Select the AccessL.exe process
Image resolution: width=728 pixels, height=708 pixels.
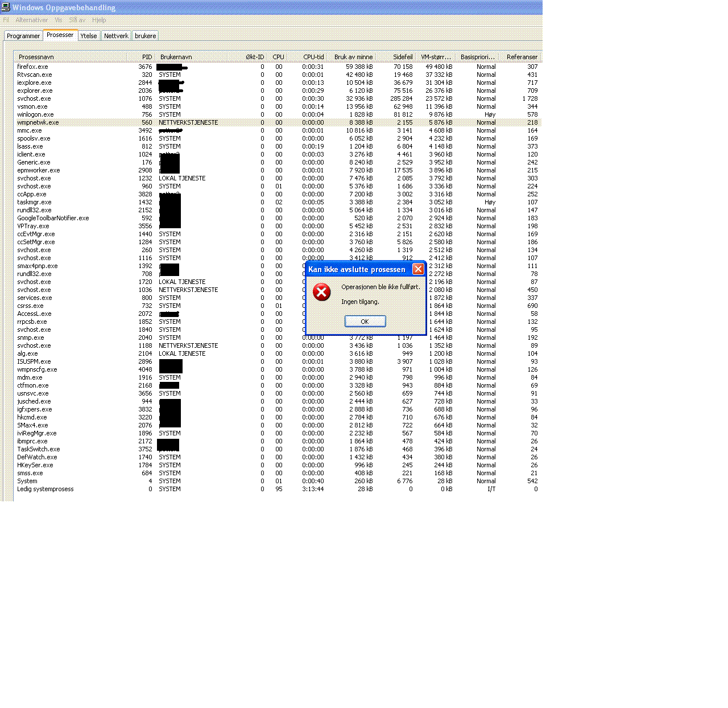point(278,314)
